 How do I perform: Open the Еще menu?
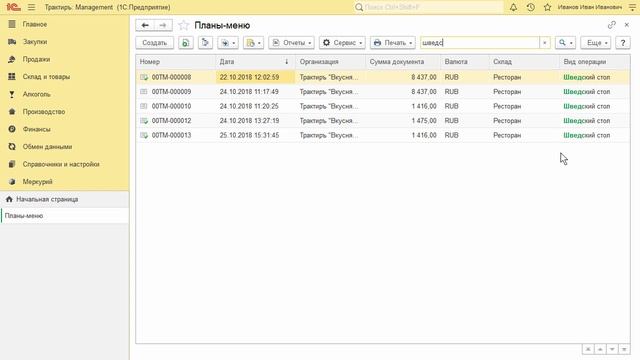[596, 43]
